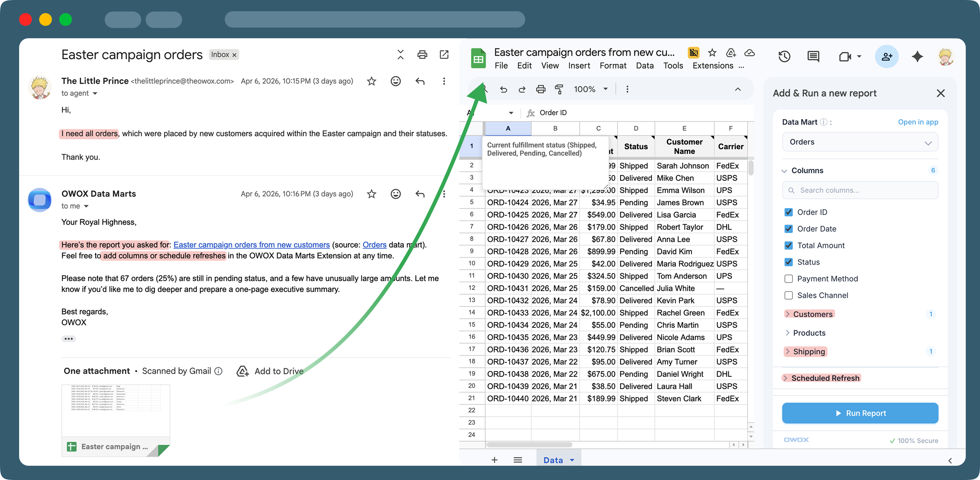
Task: Open the Orders Data Mart dropdown
Action: pyautogui.click(x=860, y=142)
